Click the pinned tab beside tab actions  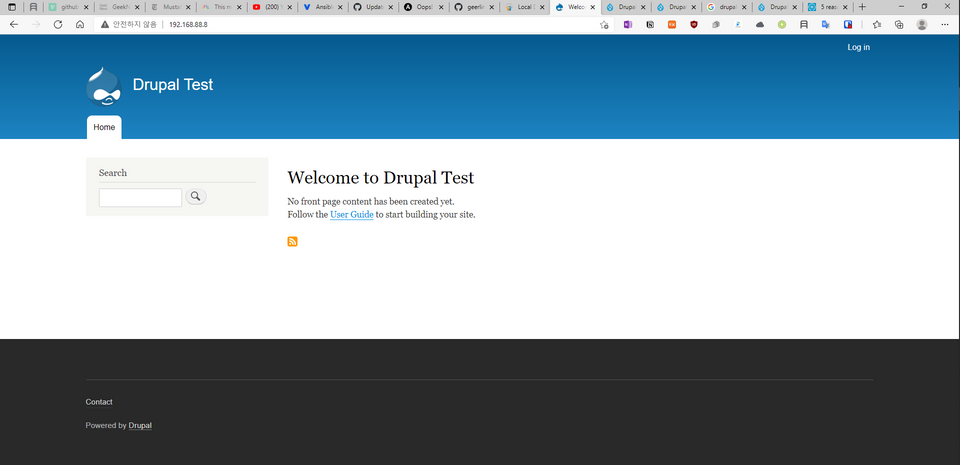(33, 7)
